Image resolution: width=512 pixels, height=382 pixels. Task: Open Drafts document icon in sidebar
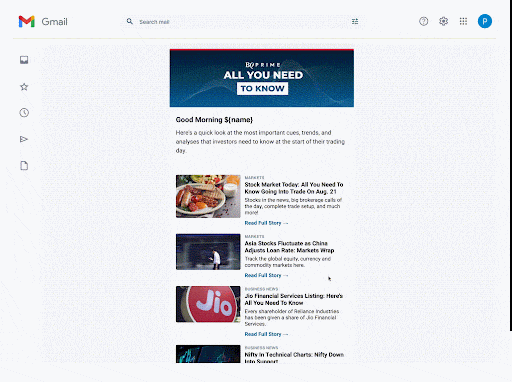(x=24, y=166)
